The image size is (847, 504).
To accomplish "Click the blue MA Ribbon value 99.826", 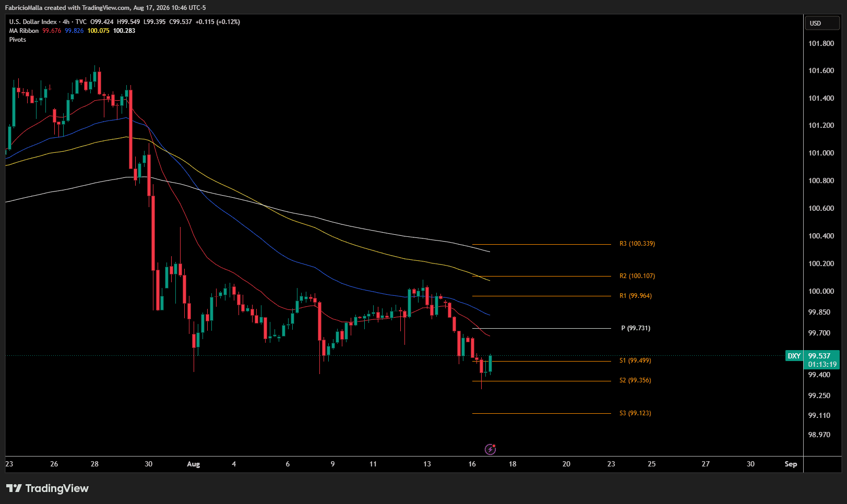I will [74, 31].
